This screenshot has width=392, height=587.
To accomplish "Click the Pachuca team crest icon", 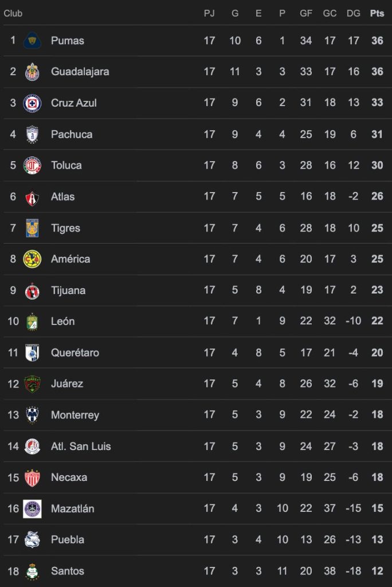I will (x=32, y=134).
